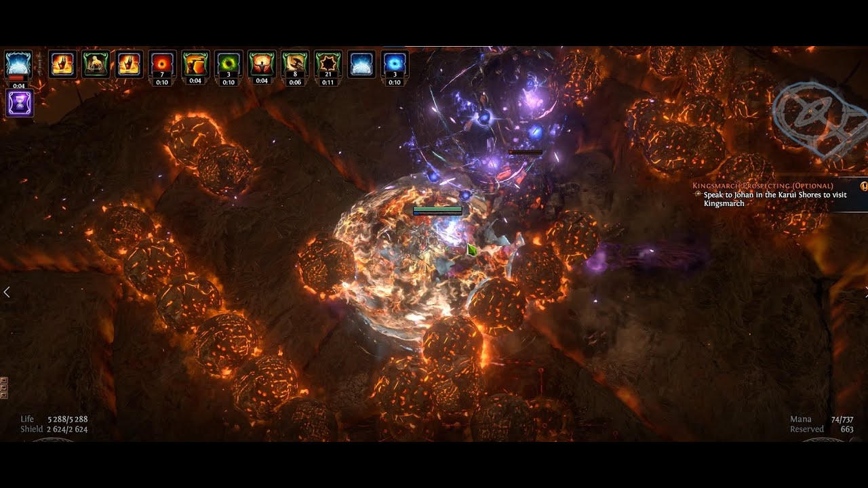
Task: Click the raised-arms figure buff icon
Action: click(x=262, y=64)
